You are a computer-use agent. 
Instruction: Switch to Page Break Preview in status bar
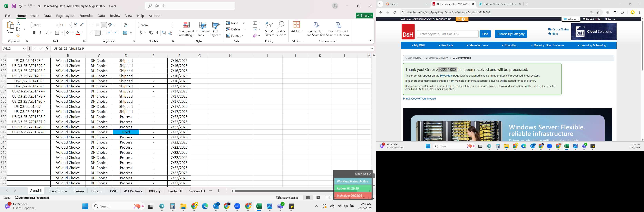click(327, 197)
